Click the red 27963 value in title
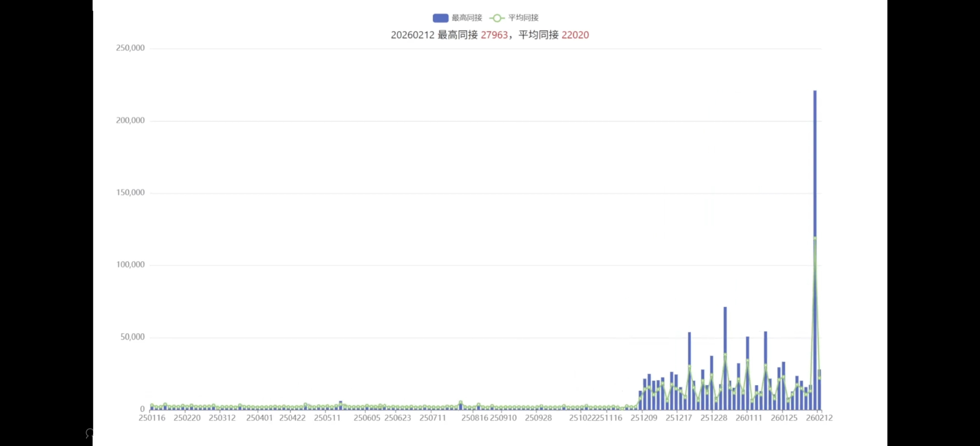 [x=494, y=35]
